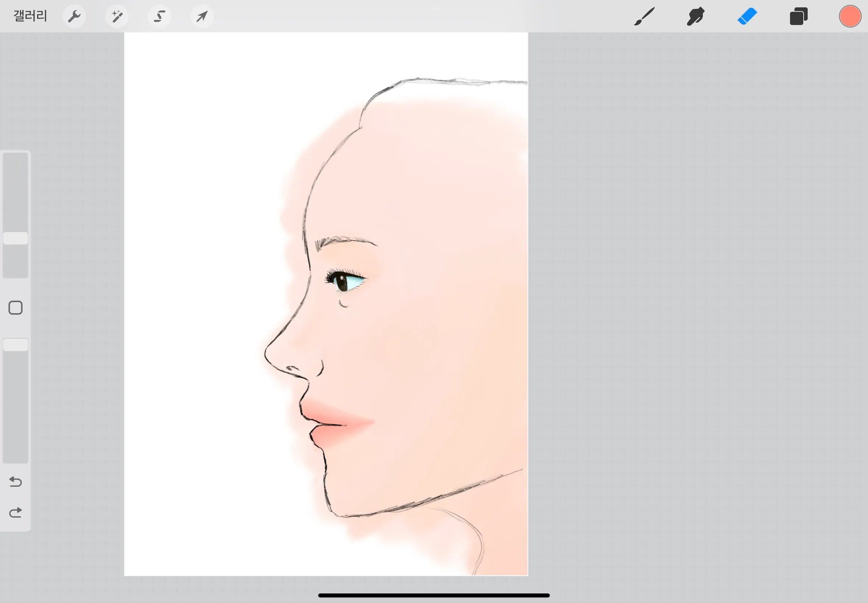Image resolution: width=868 pixels, height=603 pixels.
Task: Tap the square Modify button in sidebar
Action: click(15, 307)
